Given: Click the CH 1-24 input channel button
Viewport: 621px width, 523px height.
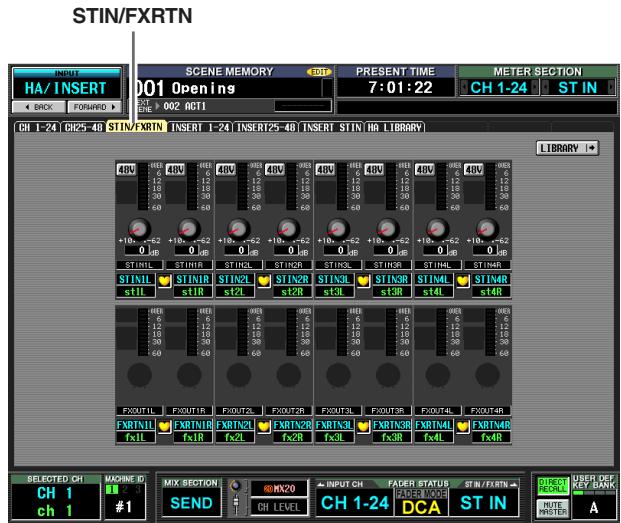Looking at the screenshot, I should tap(355, 503).
